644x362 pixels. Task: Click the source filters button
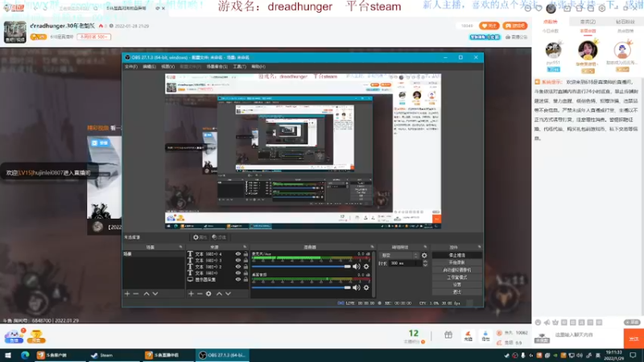click(x=219, y=237)
